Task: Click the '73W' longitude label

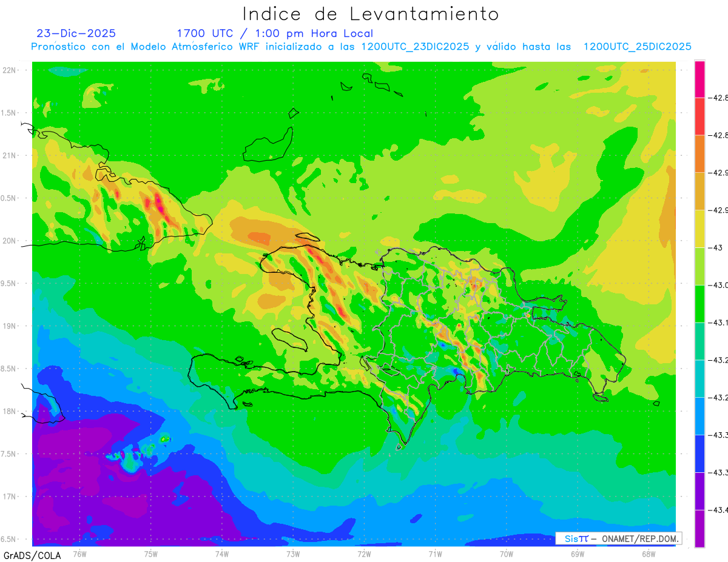Action: pos(292,554)
